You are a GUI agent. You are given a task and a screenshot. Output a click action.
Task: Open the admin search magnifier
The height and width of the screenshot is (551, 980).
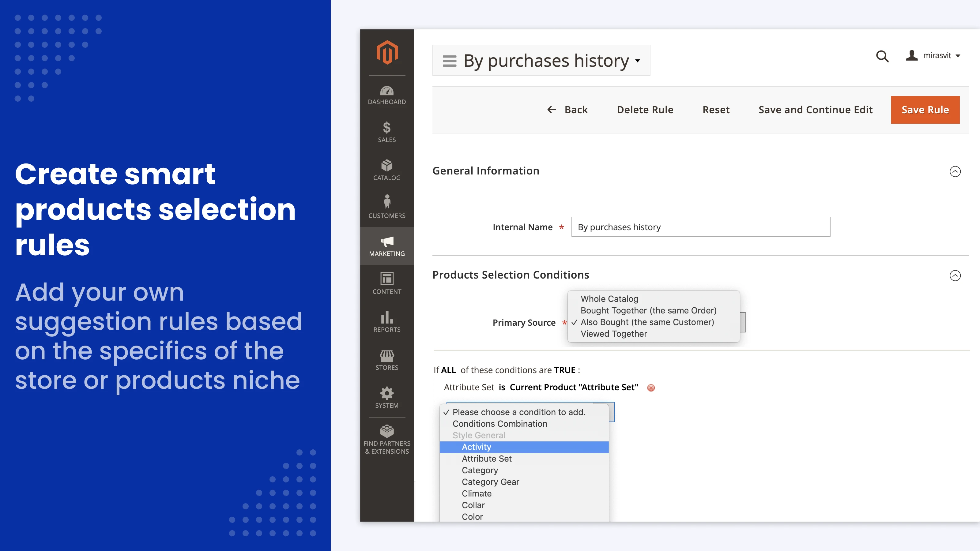(882, 56)
